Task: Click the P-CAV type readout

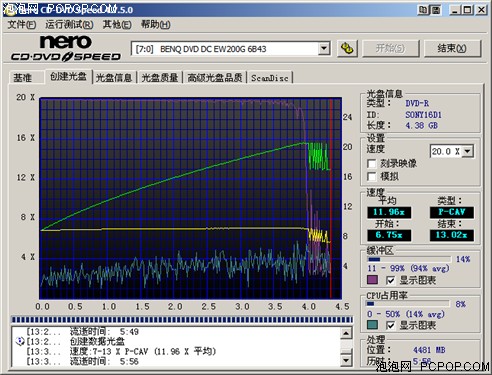Action: (x=452, y=212)
